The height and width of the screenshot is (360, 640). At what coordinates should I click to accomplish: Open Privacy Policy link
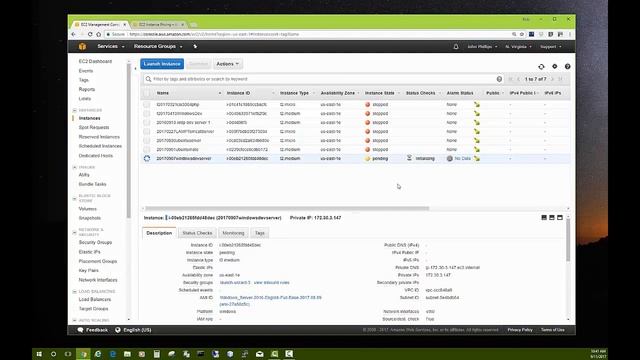pyautogui.click(x=520, y=330)
